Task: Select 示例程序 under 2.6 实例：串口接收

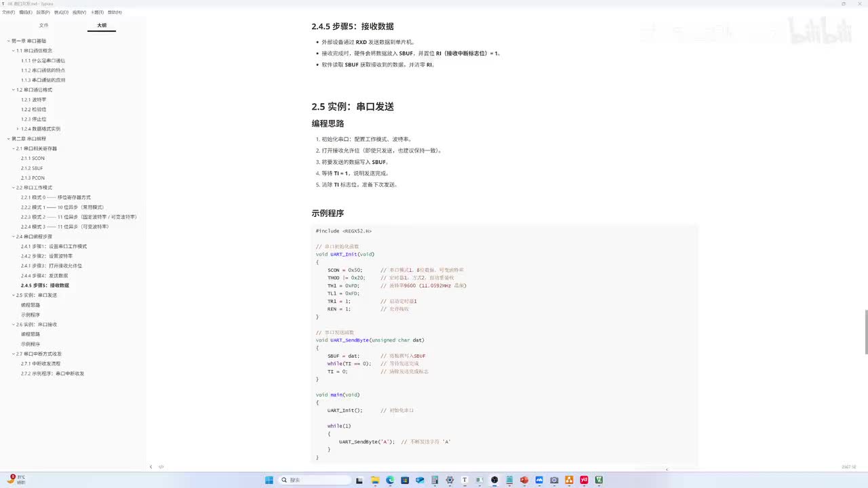Action: (31, 344)
